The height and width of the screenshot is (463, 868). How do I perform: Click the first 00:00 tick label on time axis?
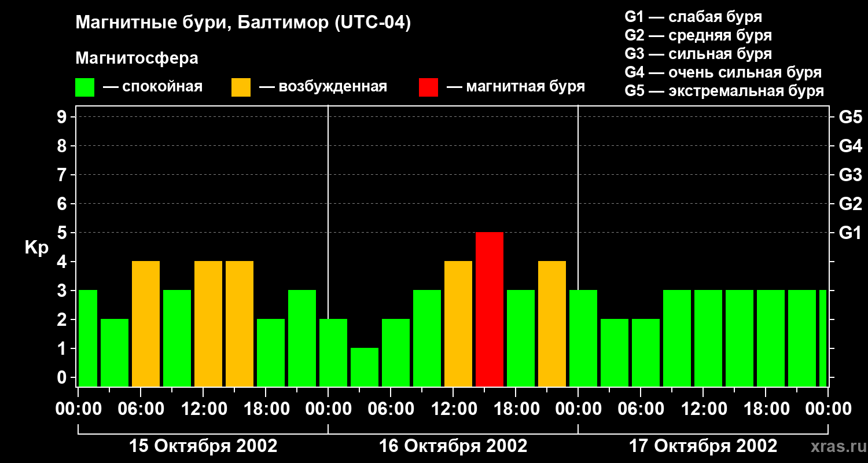[78, 409]
